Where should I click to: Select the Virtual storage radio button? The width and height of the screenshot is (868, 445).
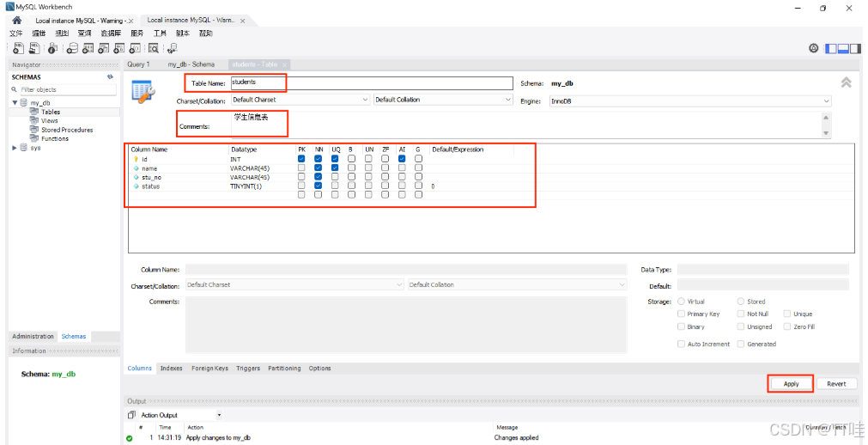[x=682, y=302]
